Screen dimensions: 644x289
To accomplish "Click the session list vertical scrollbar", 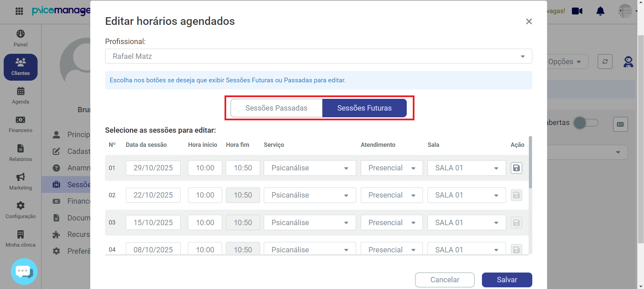I will (530, 162).
